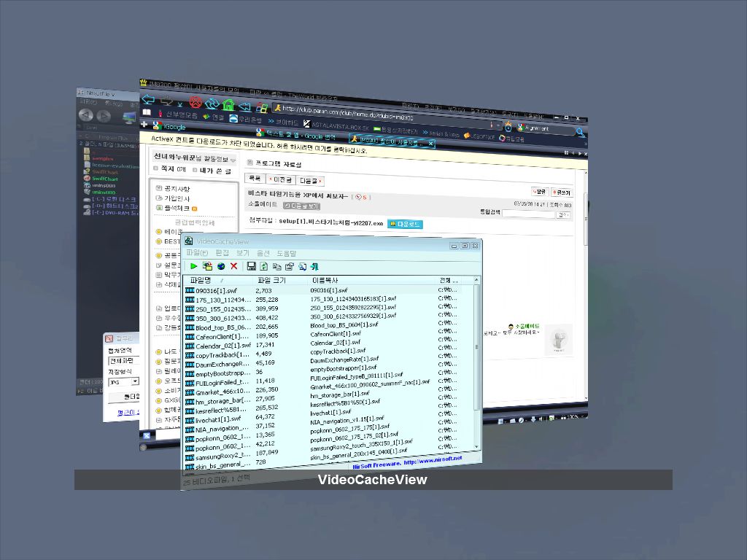The width and height of the screenshot is (747, 560).
Task: Click the red X delete icon in VideoCacheView
Action: (234, 266)
